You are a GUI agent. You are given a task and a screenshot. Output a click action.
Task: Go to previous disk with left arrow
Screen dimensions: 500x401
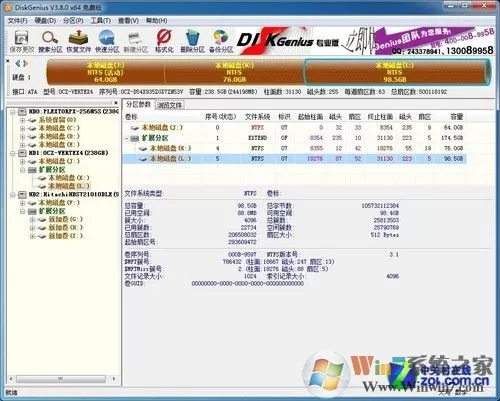pos(18,63)
